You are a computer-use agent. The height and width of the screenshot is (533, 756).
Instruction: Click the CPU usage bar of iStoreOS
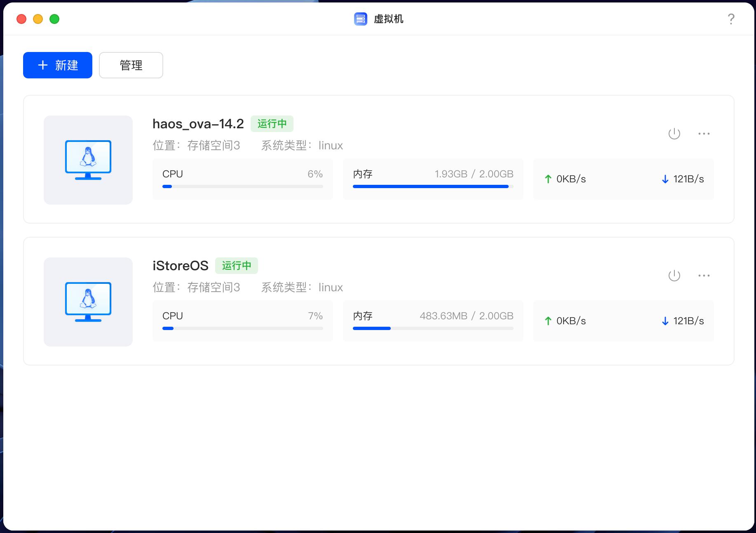(243, 328)
